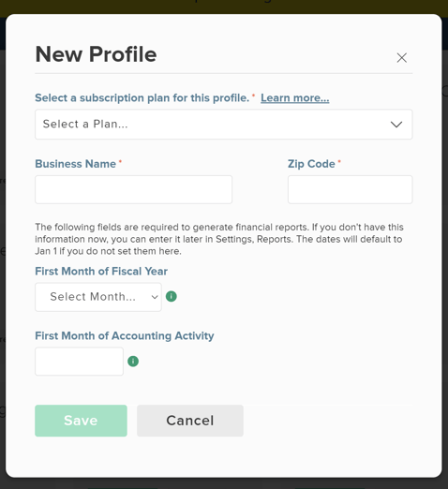
Task: Click the subscription plan prompt label
Action: click(x=142, y=98)
